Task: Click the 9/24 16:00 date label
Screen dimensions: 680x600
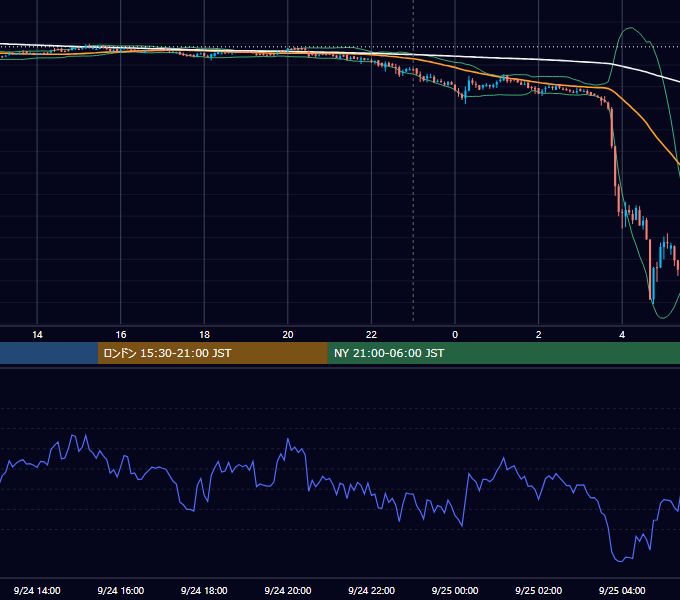Action: pyautogui.click(x=121, y=590)
